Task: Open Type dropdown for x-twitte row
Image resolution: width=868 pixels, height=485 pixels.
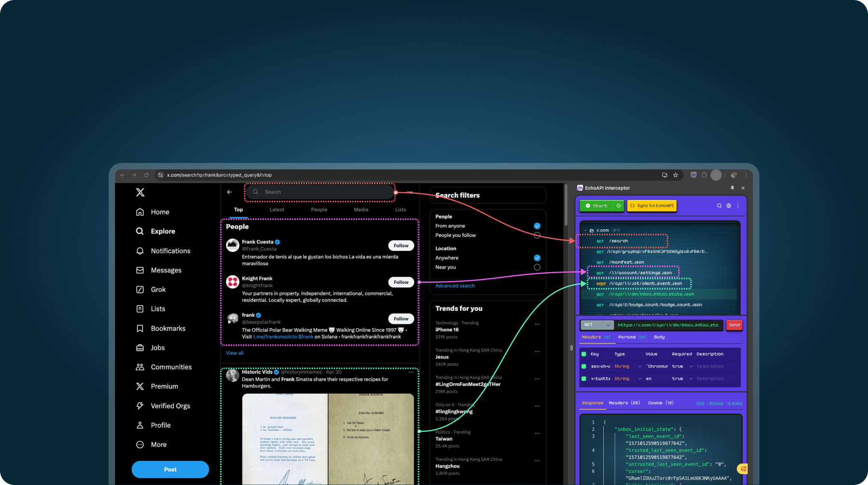Action: (628, 379)
